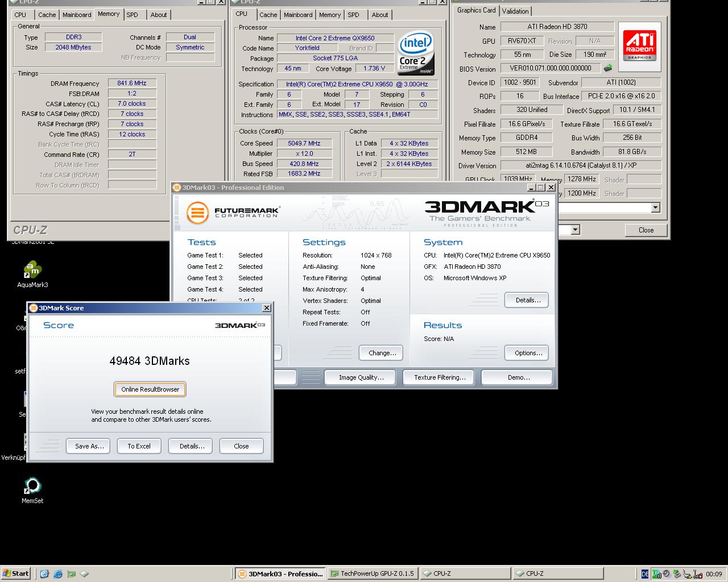The height and width of the screenshot is (582, 728).
Task: Open SPD tab in the memory CPU-Z window
Action: (x=132, y=15)
